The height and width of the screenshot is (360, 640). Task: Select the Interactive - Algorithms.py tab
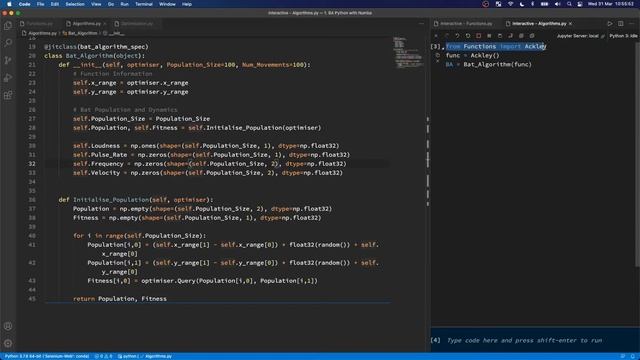click(539, 24)
